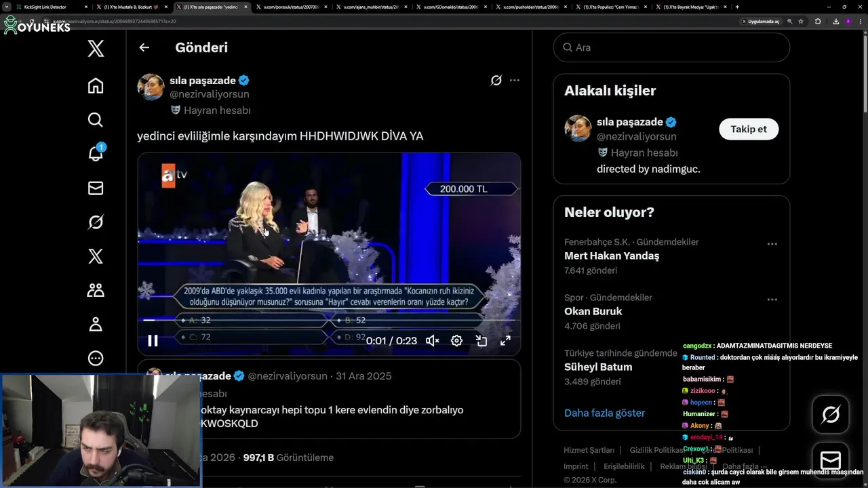Image resolution: width=868 pixels, height=488 pixels.
Task: Expand the video to fullscreen
Action: [x=505, y=341]
